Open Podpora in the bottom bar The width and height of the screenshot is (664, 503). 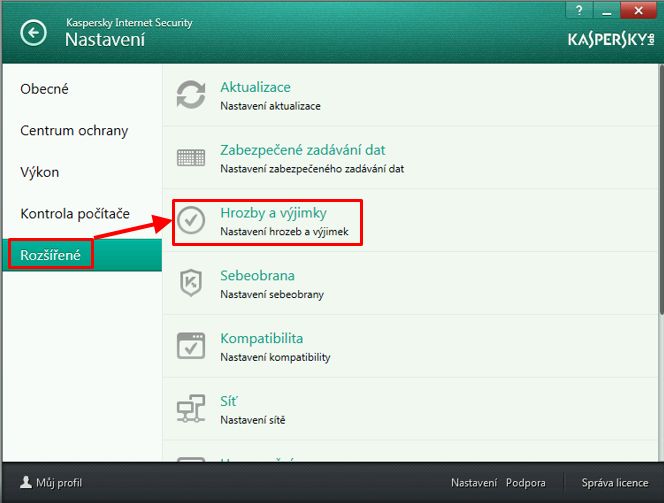coord(526,483)
